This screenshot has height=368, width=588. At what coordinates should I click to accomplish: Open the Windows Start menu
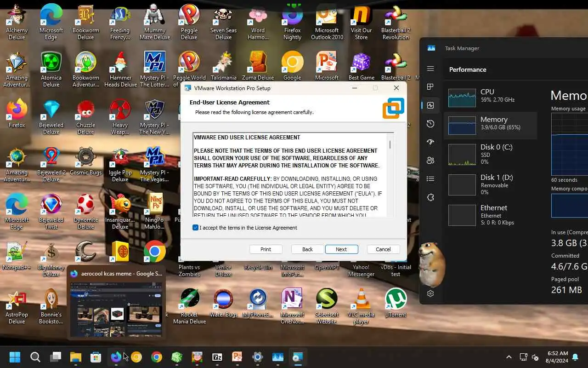point(15,357)
